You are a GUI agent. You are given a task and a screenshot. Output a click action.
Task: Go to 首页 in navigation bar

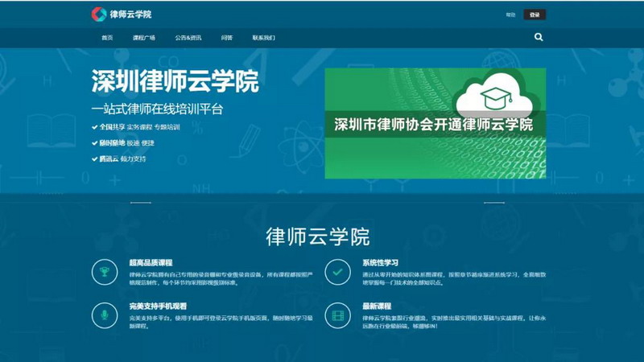click(107, 38)
